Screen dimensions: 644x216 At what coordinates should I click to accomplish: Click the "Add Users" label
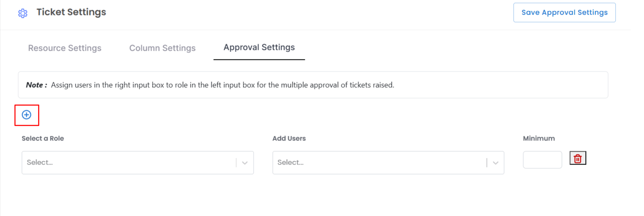[289, 138]
